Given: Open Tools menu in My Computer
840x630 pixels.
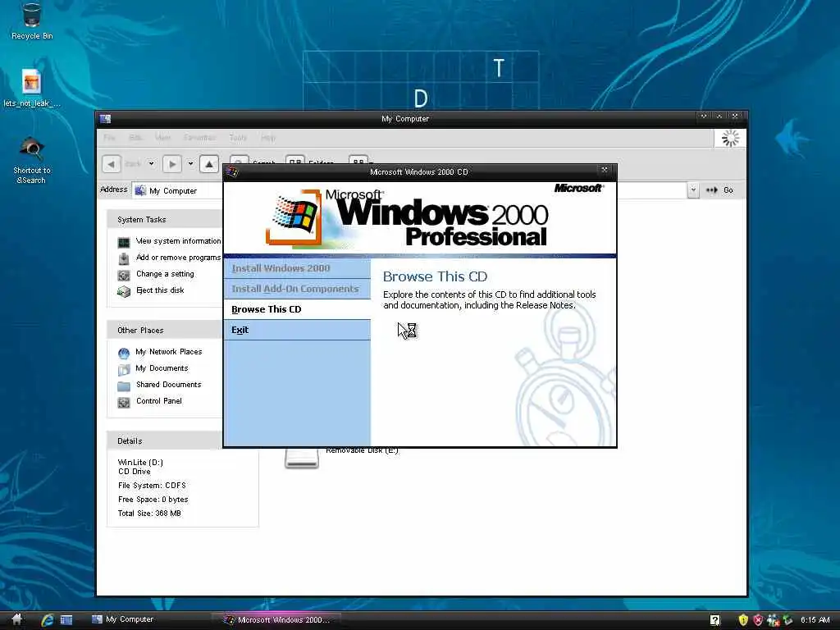Looking at the screenshot, I should point(238,138).
